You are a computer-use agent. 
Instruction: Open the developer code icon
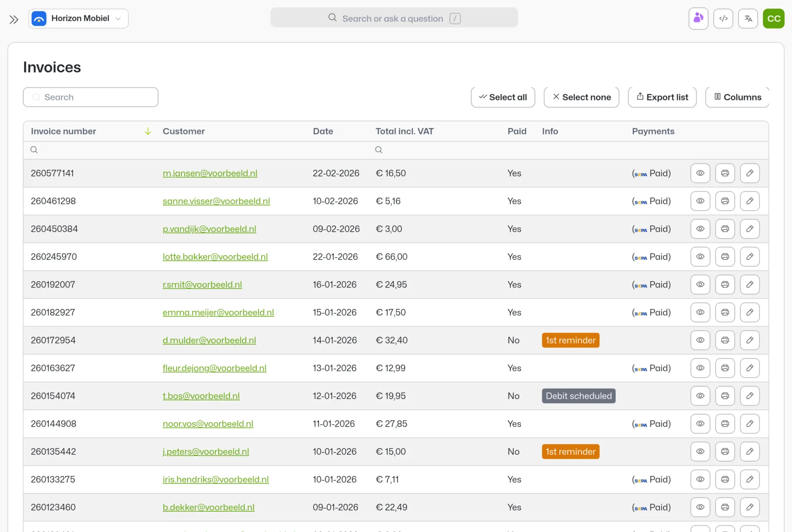723,18
